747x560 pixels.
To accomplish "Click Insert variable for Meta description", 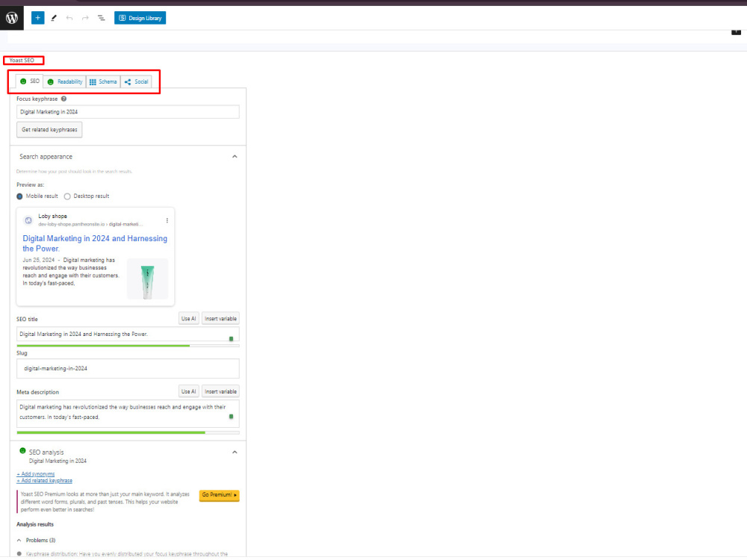I will (x=220, y=391).
